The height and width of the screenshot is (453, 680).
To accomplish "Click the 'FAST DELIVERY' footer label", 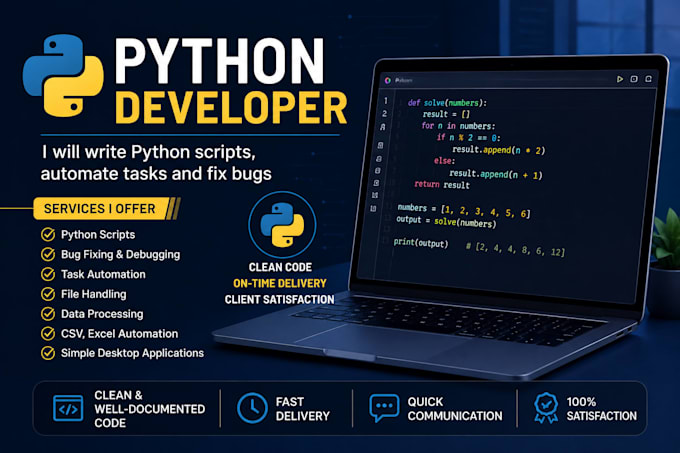I will click(x=303, y=409).
